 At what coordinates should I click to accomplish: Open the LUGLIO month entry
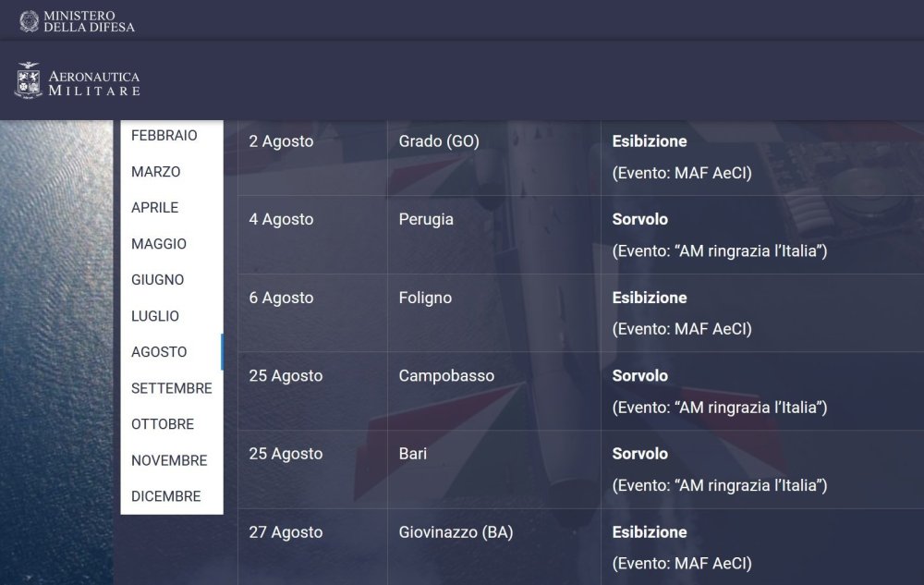(x=155, y=316)
